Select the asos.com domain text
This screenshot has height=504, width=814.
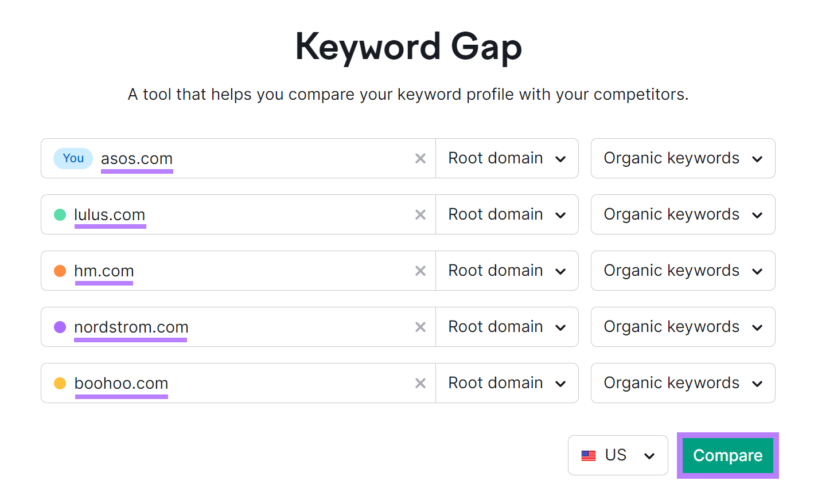coord(137,158)
